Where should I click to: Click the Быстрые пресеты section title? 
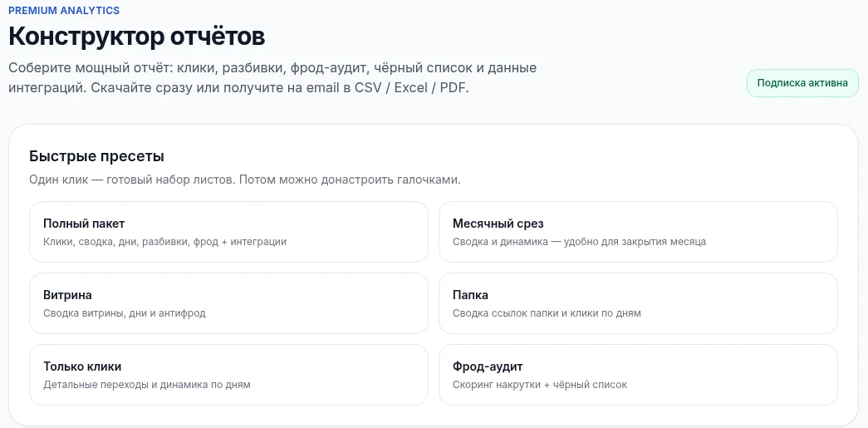click(x=96, y=156)
